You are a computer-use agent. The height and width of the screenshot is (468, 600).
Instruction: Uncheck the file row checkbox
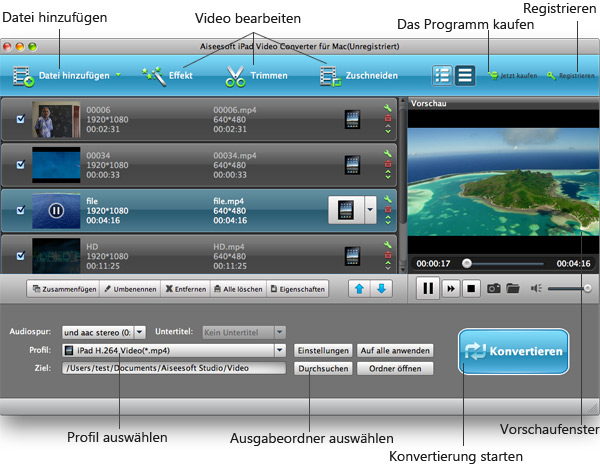pyautogui.click(x=21, y=210)
